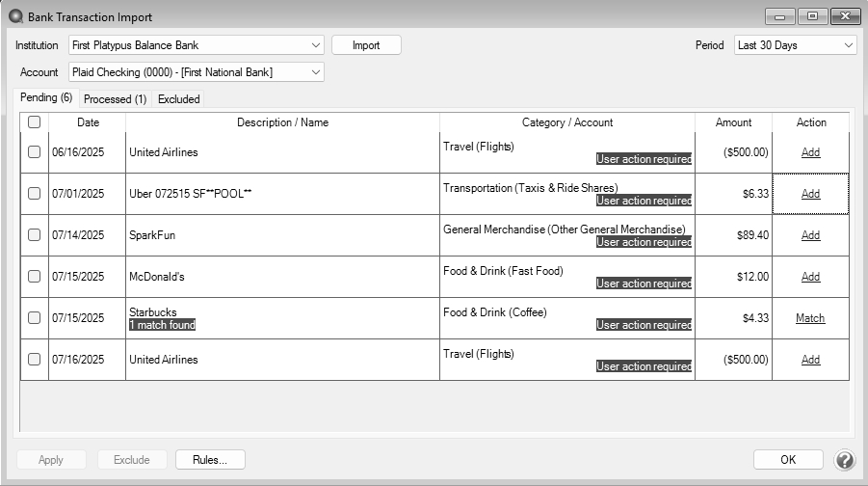This screenshot has width=868, height=486.
Task: Click the Date column header
Action: pyautogui.click(x=88, y=122)
